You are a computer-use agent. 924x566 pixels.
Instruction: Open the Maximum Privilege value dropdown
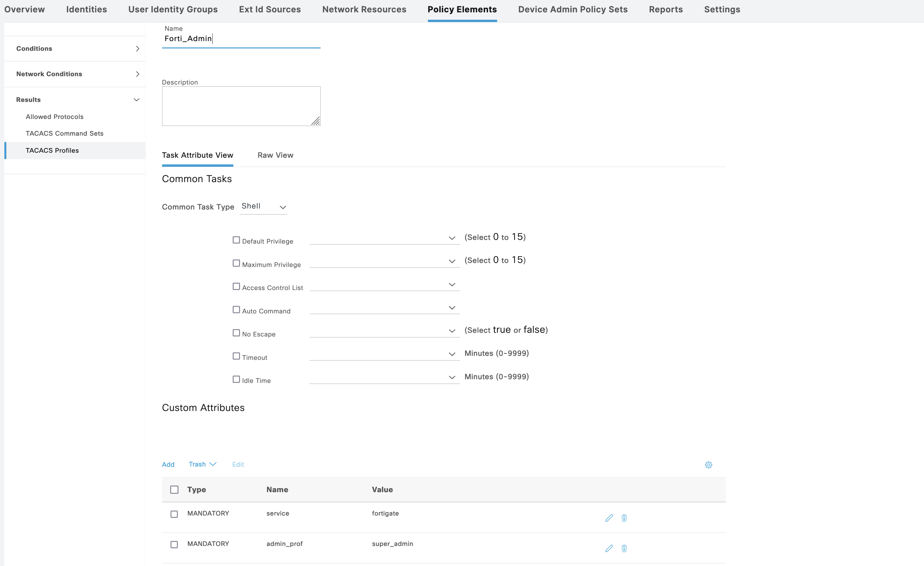(x=384, y=261)
